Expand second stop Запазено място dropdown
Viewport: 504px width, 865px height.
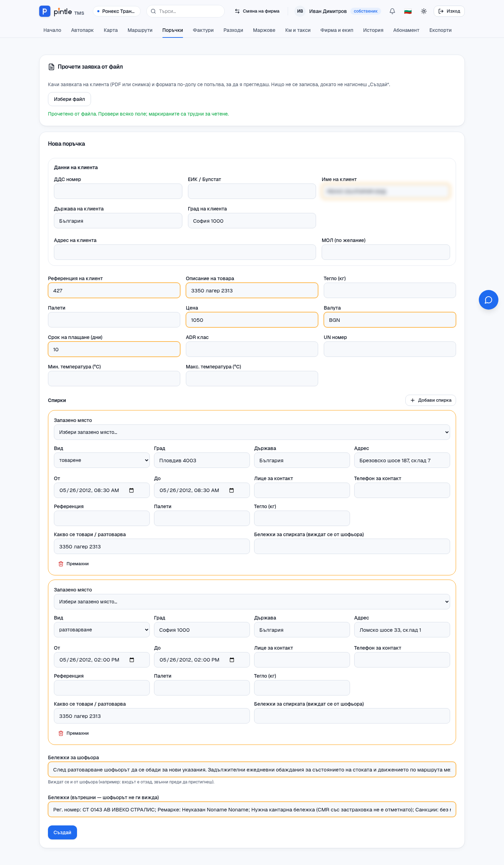tap(252, 602)
